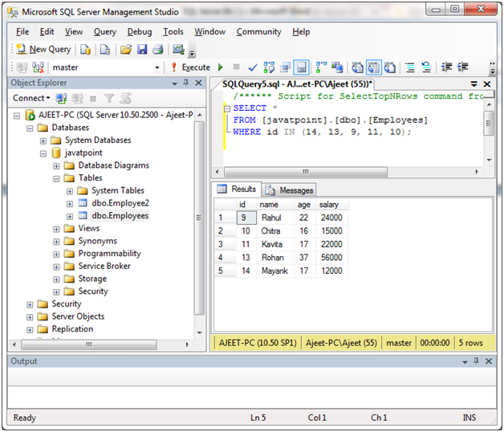This screenshot has height=432, width=504.
Task: Click the Comment out lines icon
Action: [x=410, y=67]
